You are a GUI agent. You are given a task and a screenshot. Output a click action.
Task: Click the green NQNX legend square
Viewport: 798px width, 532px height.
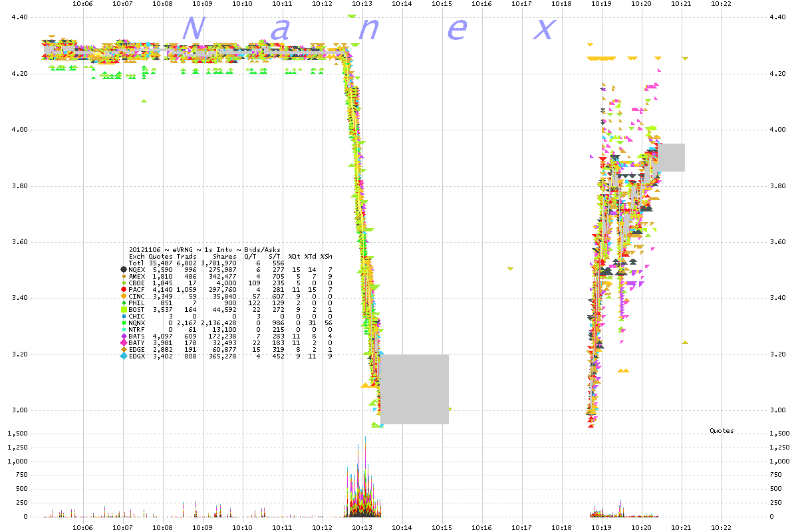[124, 323]
